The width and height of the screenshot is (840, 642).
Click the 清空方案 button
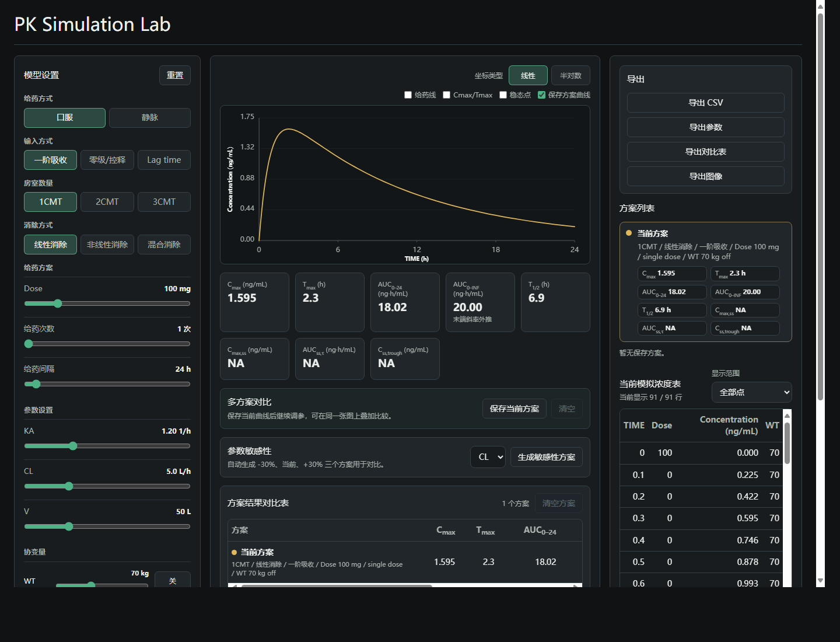[x=559, y=503]
